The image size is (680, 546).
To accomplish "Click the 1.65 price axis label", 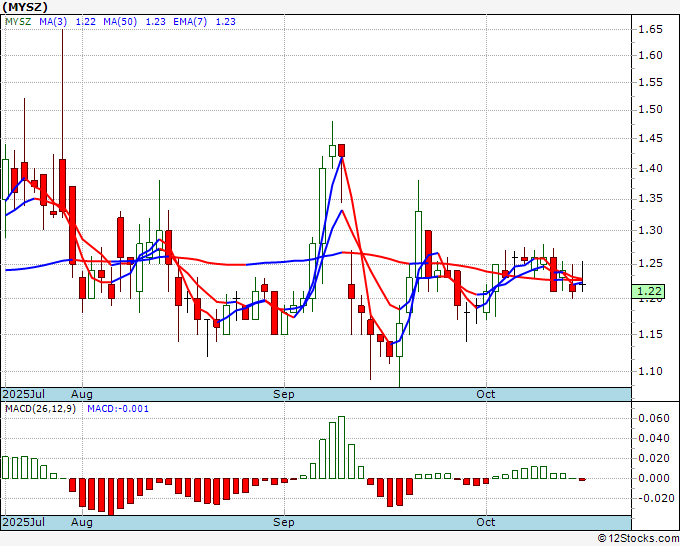I will tap(651, 30).
